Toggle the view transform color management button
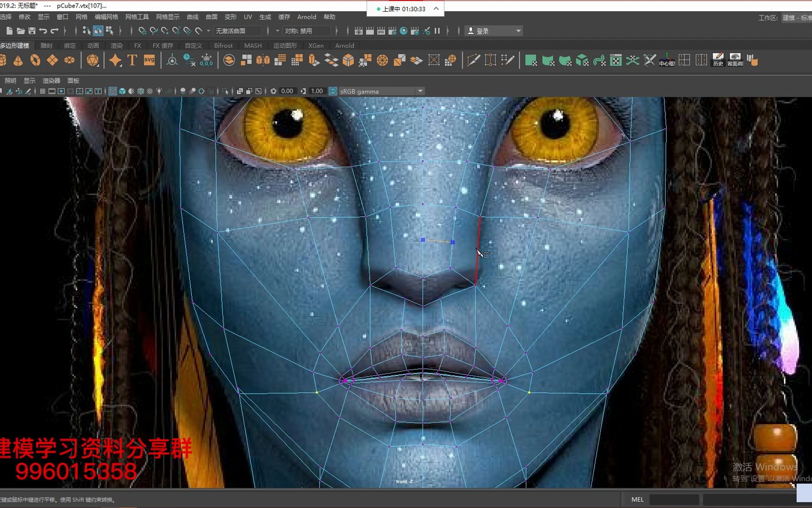The image size is (812, 508). coord(333,91)
